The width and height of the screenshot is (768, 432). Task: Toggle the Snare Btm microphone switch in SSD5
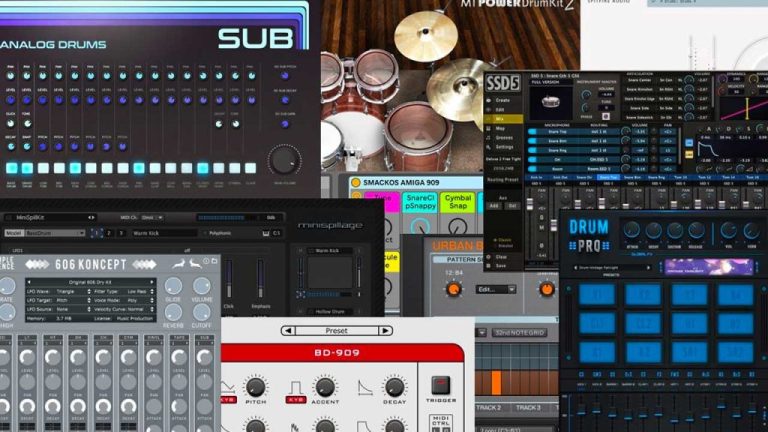pos(532,141)
